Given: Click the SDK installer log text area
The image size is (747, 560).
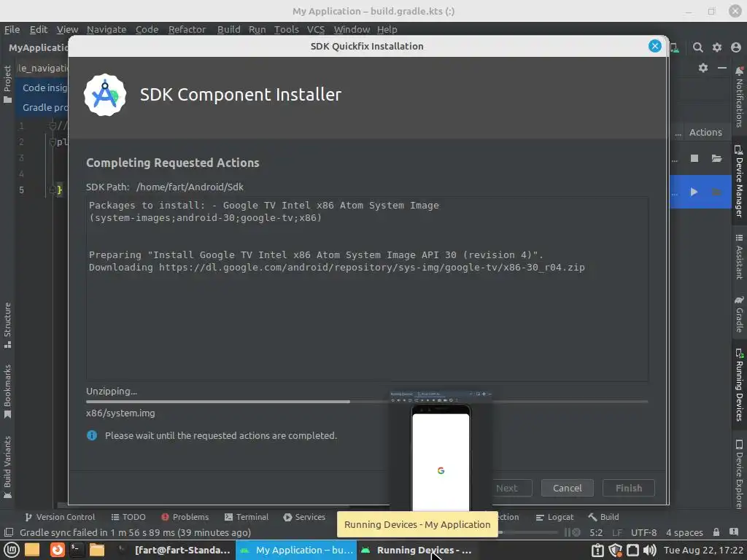Looking at the screenshot, I should [367, 289].
